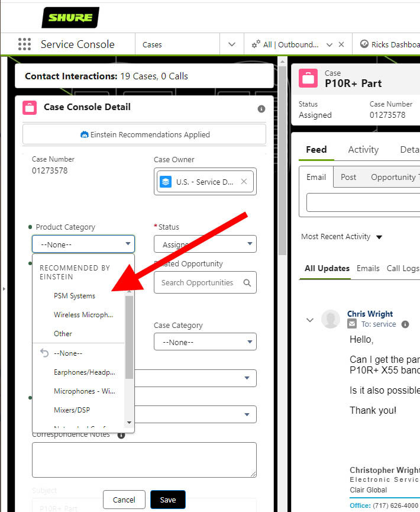Image resolution: width=420 pixels, height=512 pixels.
Task: Click in the Search Opportunities field
Action: (x=205, y=282)
